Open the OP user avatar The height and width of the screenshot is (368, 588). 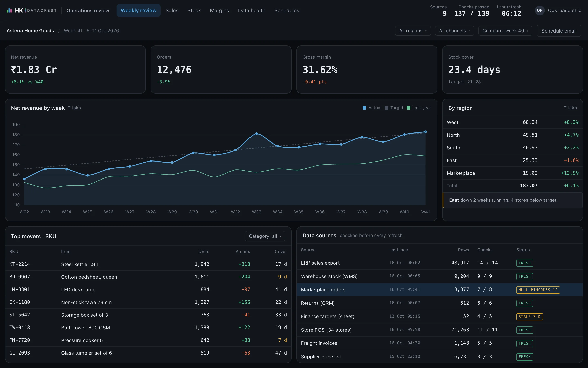(x=540, y=10)
